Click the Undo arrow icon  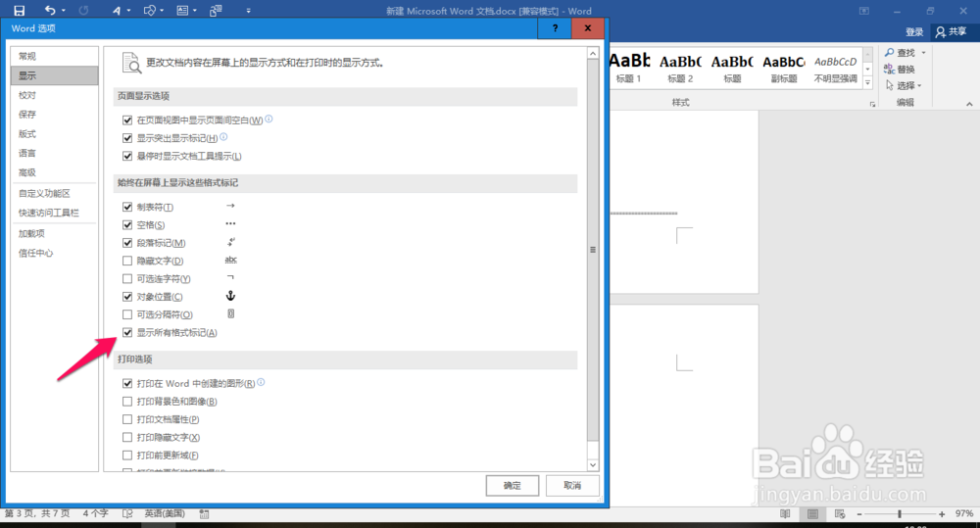click(x=50, y=10)
